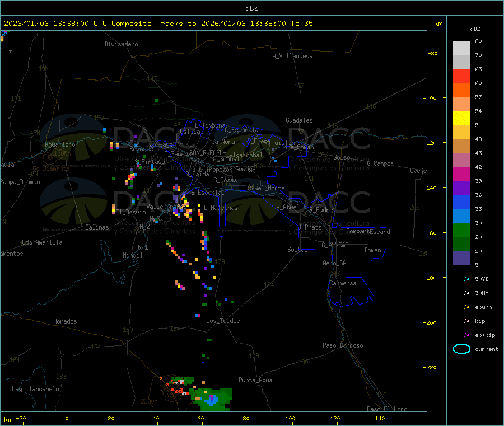Click the Morados map label
Screen dimensions: 504x426
point(65,321)
